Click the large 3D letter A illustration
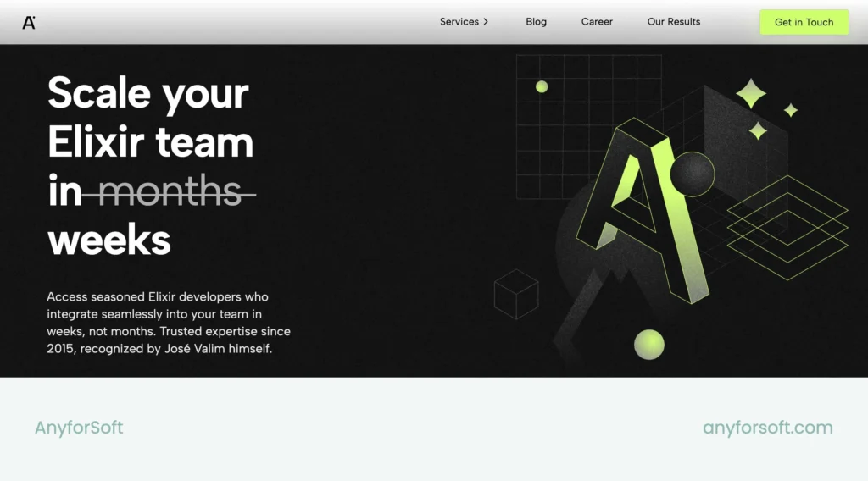 click(x=643, y=210)
